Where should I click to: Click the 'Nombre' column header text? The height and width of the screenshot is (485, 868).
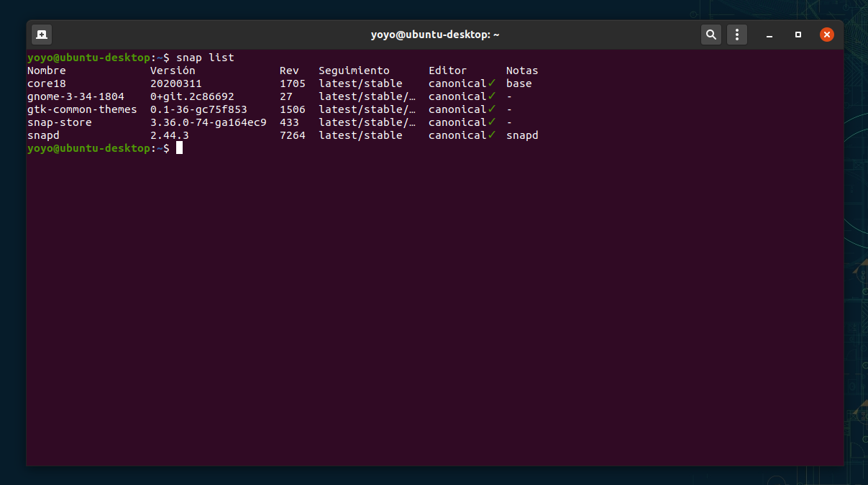[x=47, y=71]
